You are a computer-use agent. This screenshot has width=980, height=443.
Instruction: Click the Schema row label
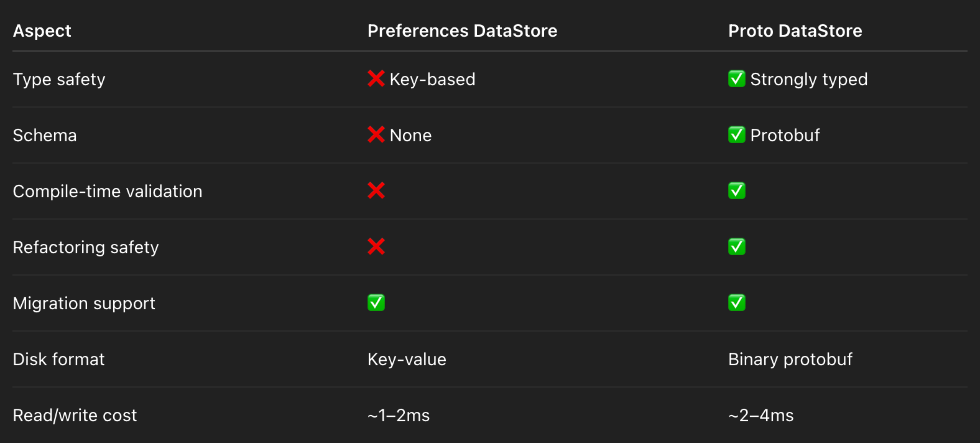45,136
